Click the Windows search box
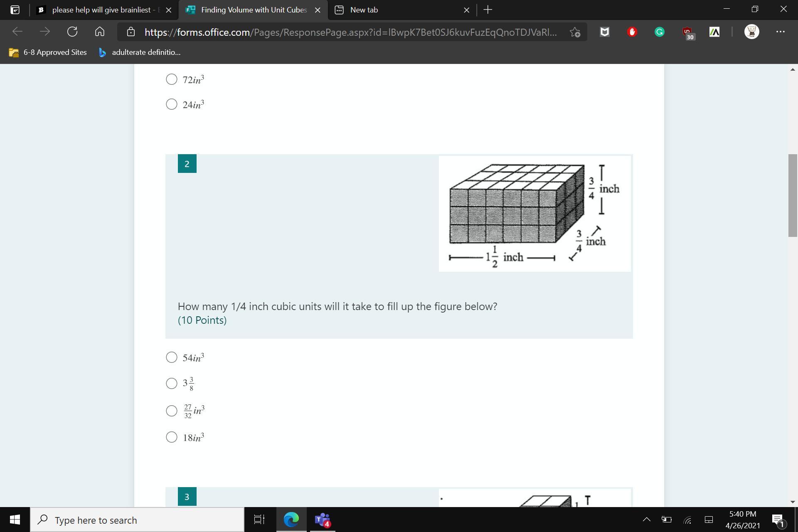The width and height of the screenshot is (798, 532). click(137, 520)
